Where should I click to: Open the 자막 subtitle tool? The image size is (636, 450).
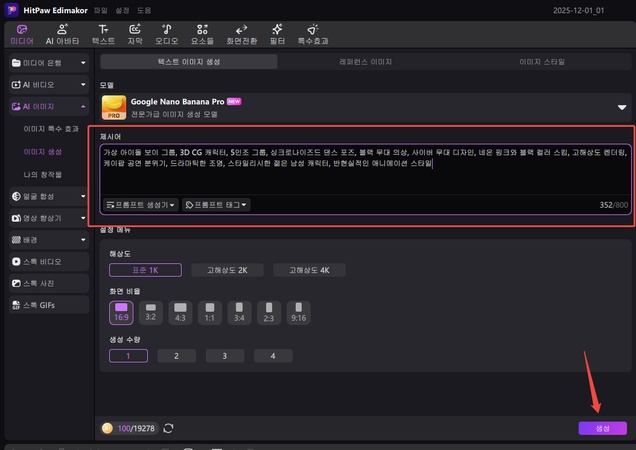135,34
